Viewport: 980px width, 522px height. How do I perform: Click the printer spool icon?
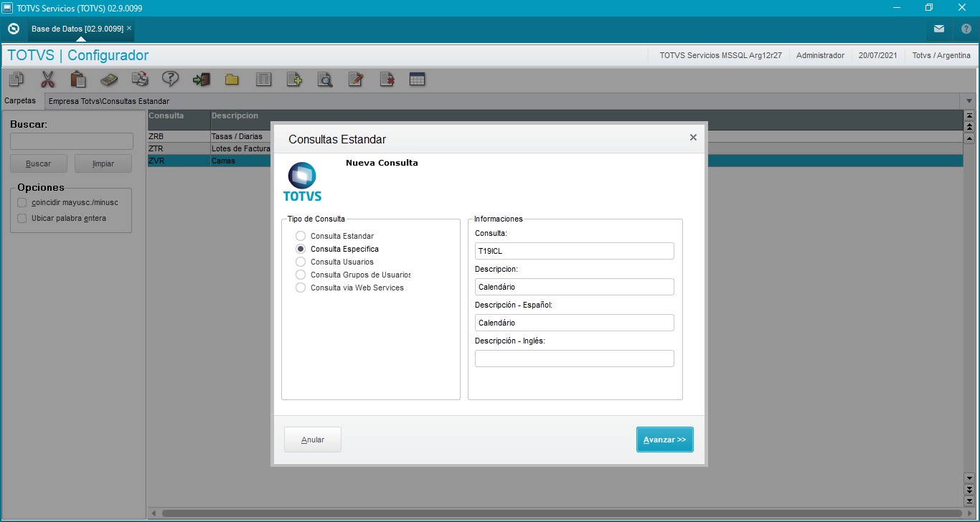click(x=140, y=80)
